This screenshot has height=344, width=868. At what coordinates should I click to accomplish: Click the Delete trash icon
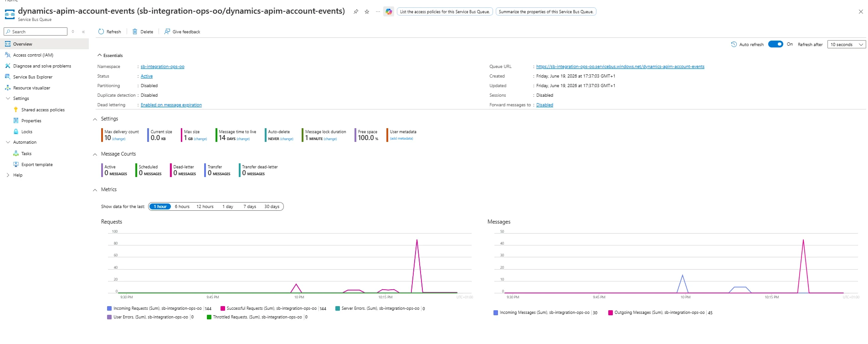coord(135,31)
